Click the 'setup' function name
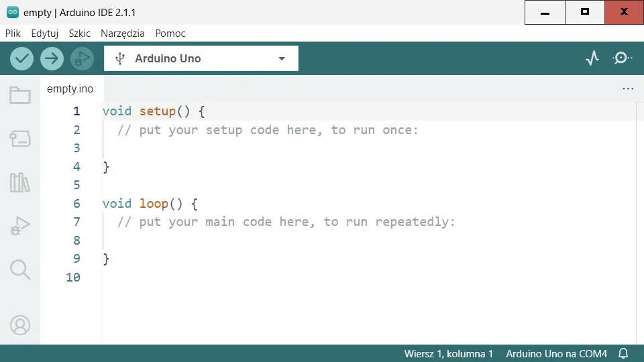This screenshot has width=644, height=362. click(157, 111)
